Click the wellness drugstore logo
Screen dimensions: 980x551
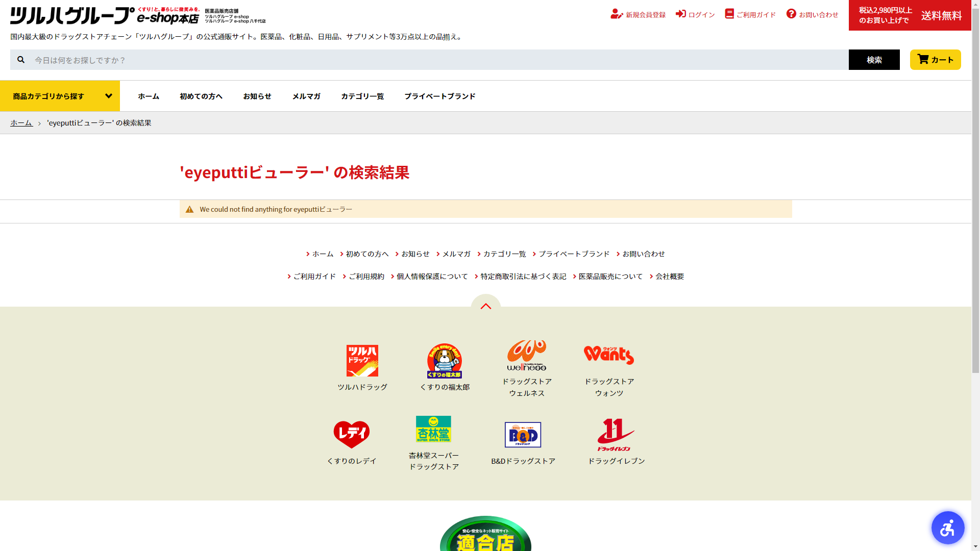click(x=526, y=355)
